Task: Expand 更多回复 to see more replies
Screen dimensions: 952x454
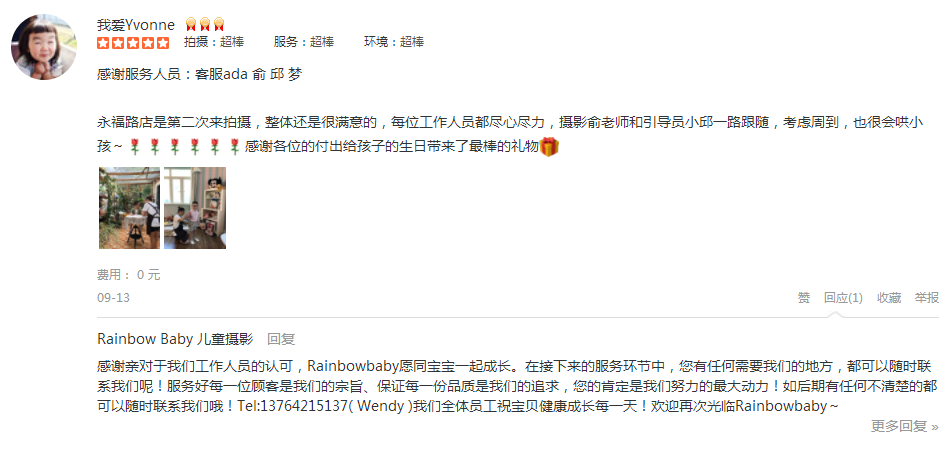Action: [x=905, y=427]
